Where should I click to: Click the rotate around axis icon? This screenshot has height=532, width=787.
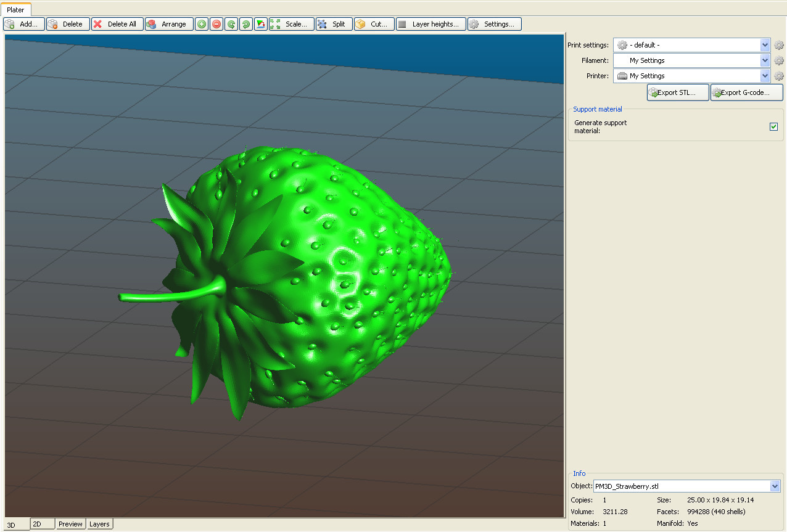click(261, 24)
